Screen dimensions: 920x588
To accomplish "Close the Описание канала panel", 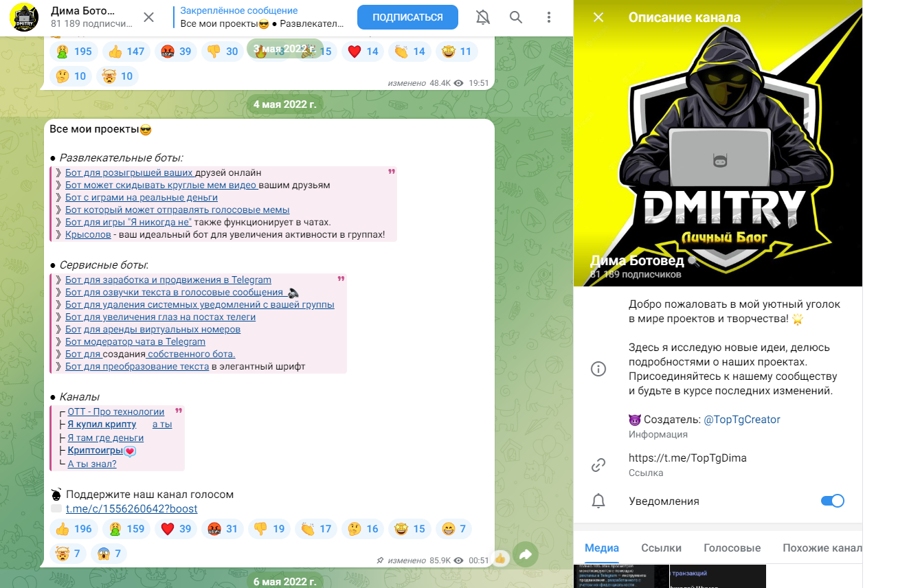I will click(x=598, y=17).
